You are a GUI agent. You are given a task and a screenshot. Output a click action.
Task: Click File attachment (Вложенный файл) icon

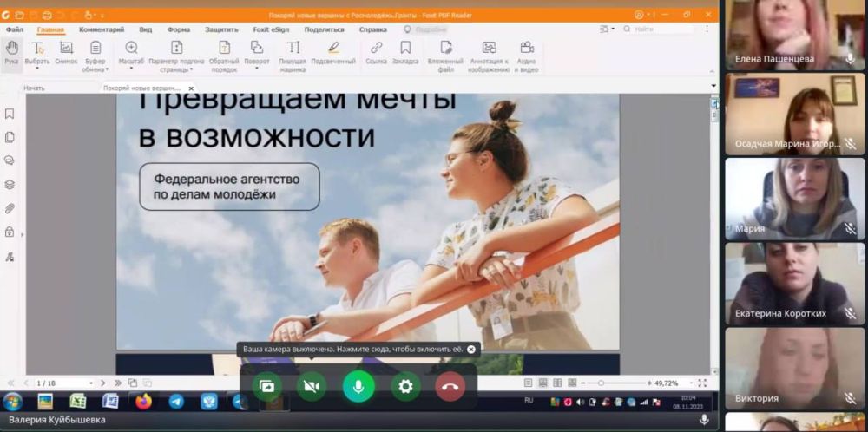click(x=445, y=52)
